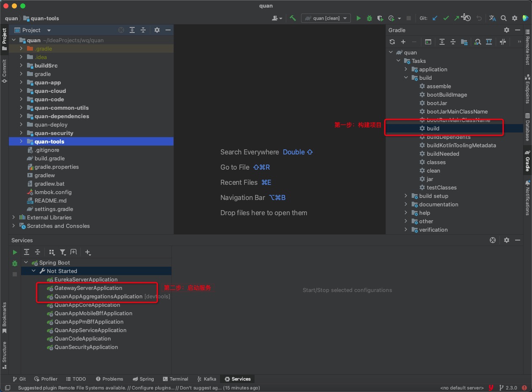Open the Code With Me user dropdown

pos(277,18)
